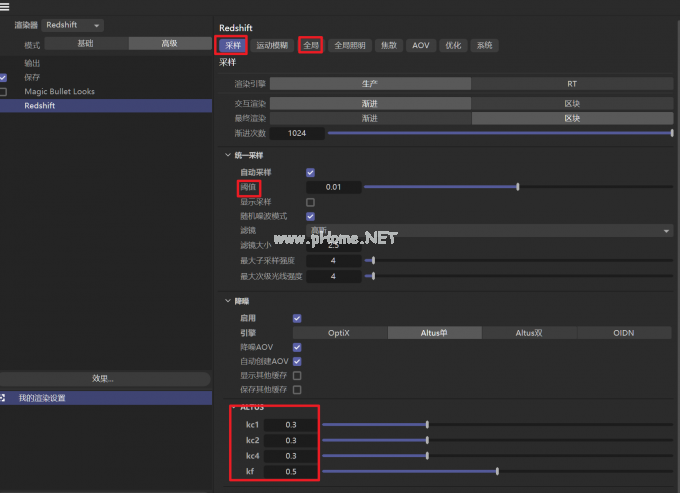Toggle the 自动采样 checkbox
680x493 pixels.
point(310,172)
